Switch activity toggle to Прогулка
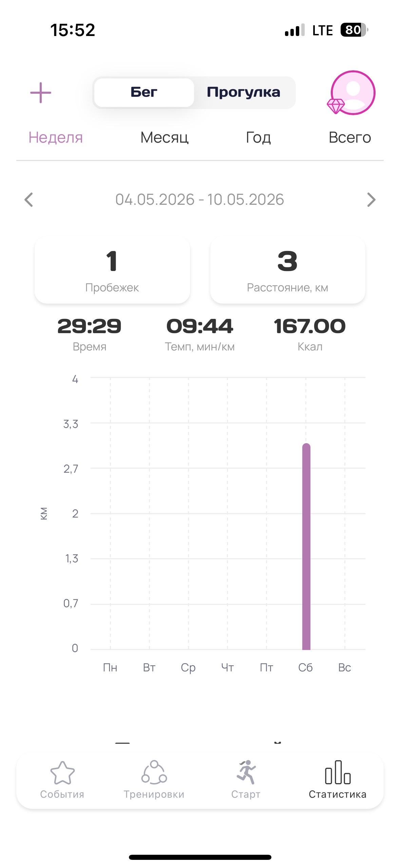 (x=244, y=92)
